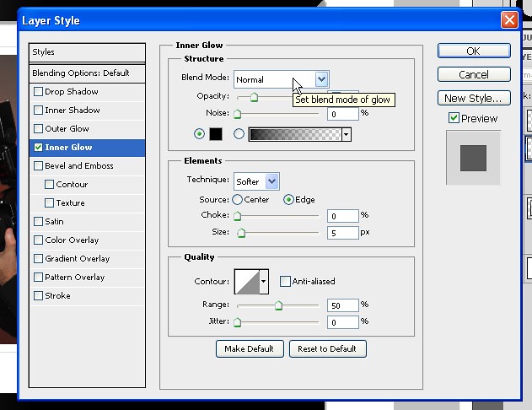Open the gradient picker dropdown arrow

[x=346, y=134]
